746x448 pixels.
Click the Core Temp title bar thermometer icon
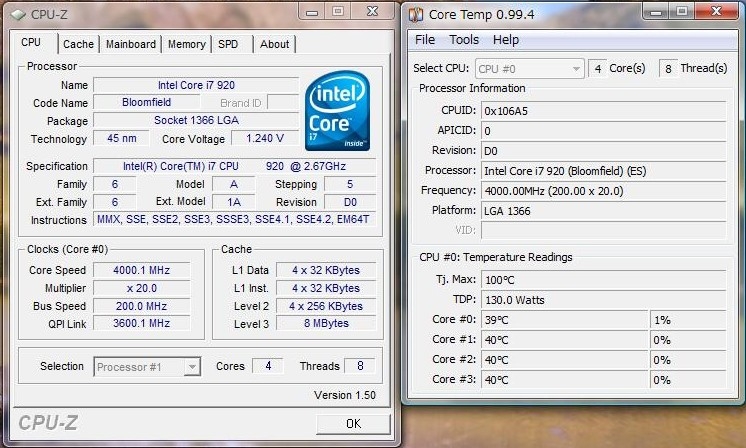click(x=416, y=15)
